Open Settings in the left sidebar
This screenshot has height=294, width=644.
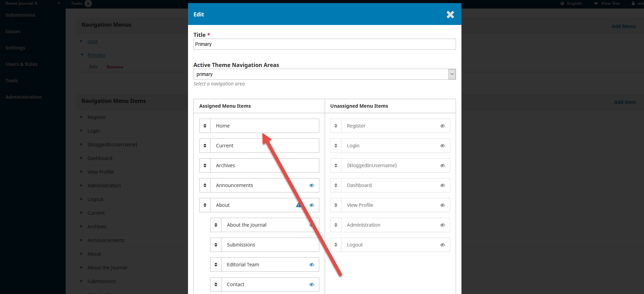tap(15, 48)
